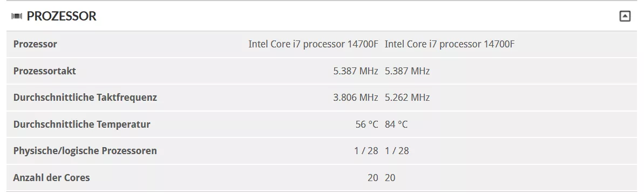
Task: Select the left core count value 20
Action: click(373, 178)
